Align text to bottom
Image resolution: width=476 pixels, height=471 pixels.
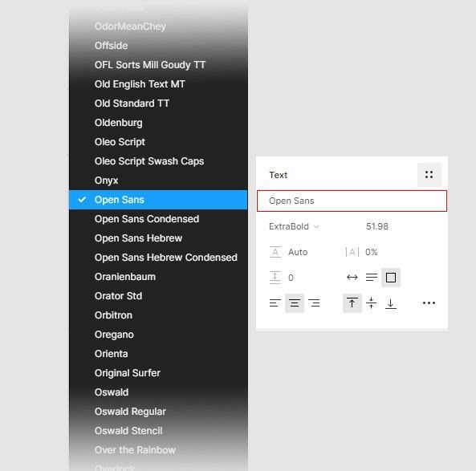[x=391, y=303]
